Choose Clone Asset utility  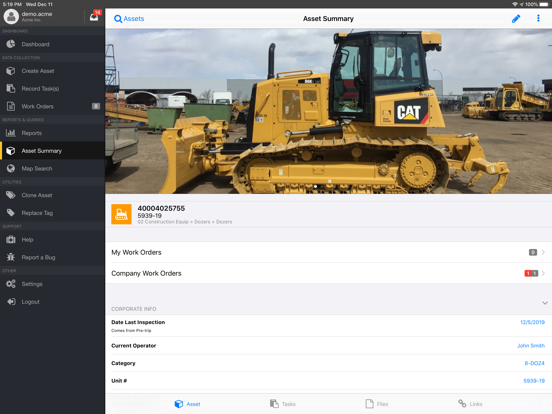52,195
